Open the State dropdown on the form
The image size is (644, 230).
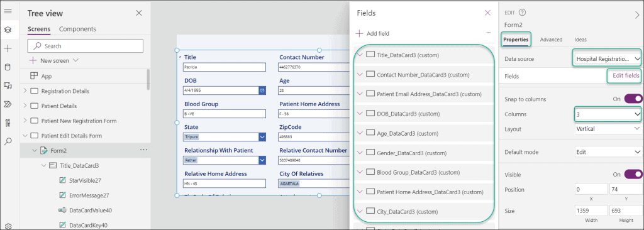click(262, 137)
